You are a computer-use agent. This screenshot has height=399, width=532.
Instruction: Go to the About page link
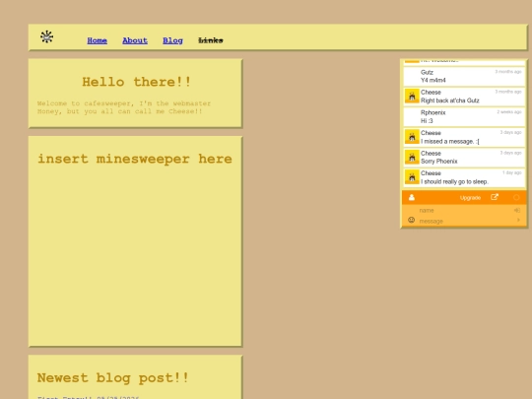[x=135, y=40]
